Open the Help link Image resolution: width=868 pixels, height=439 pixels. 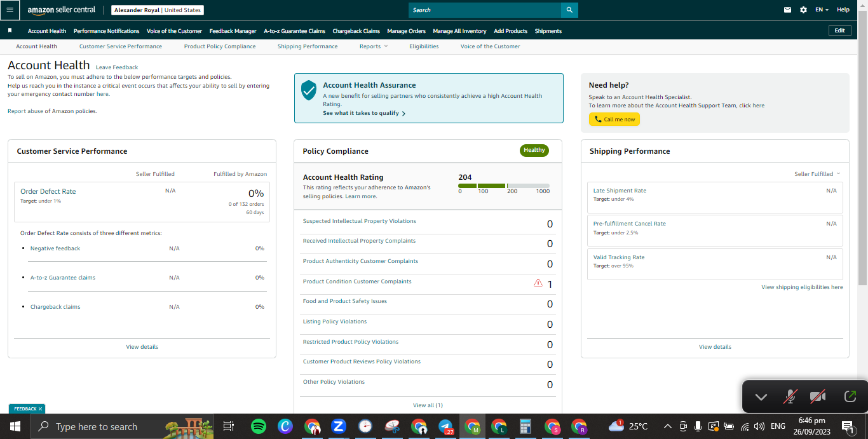click(843, 10)
